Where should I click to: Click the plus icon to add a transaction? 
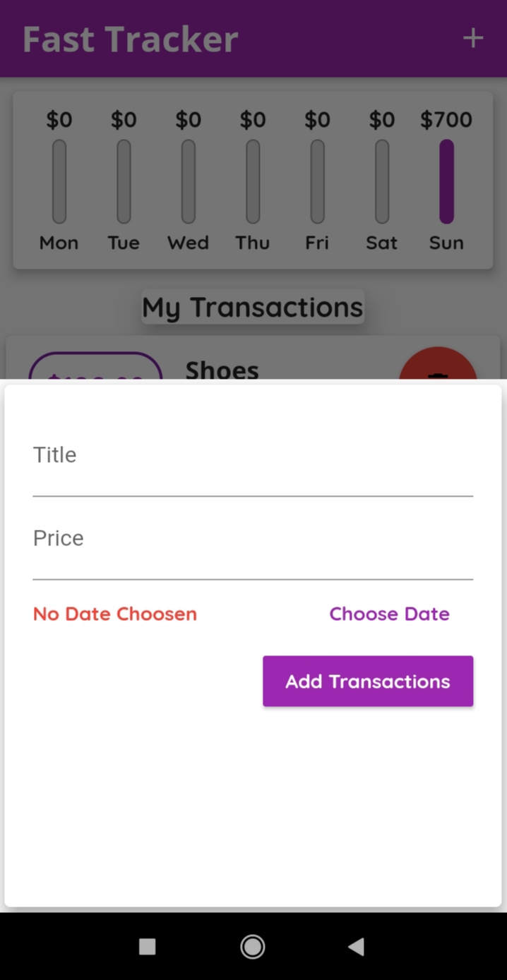point(472,39)
